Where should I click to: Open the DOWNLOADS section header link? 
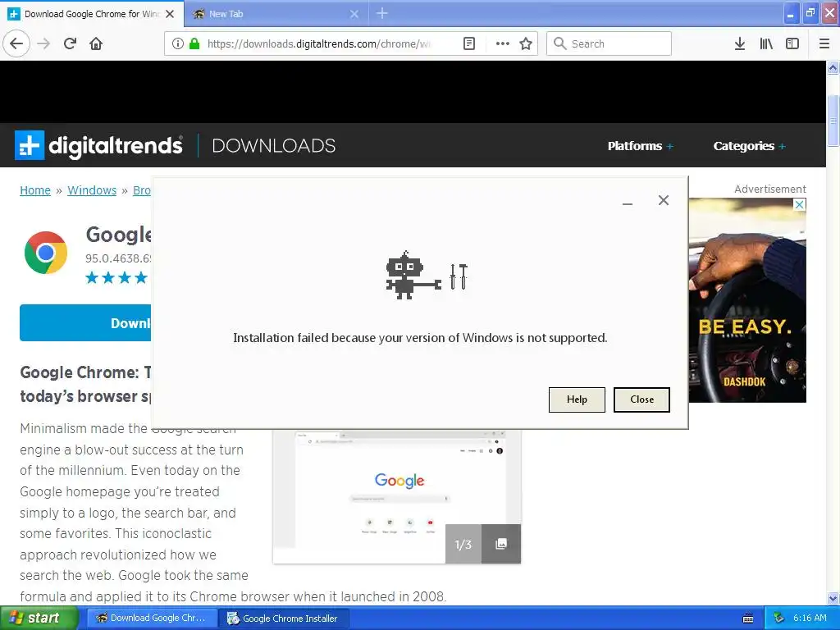tap(274, 146)
